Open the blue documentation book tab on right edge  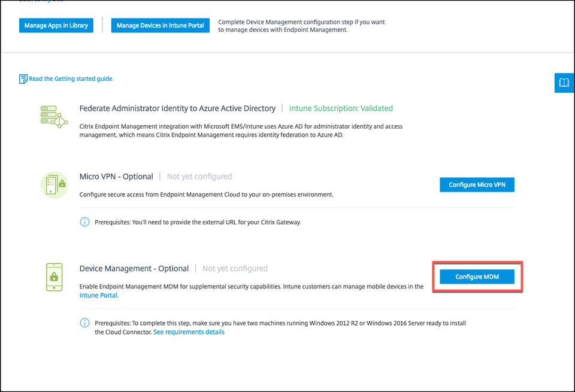tap(564, 83)
